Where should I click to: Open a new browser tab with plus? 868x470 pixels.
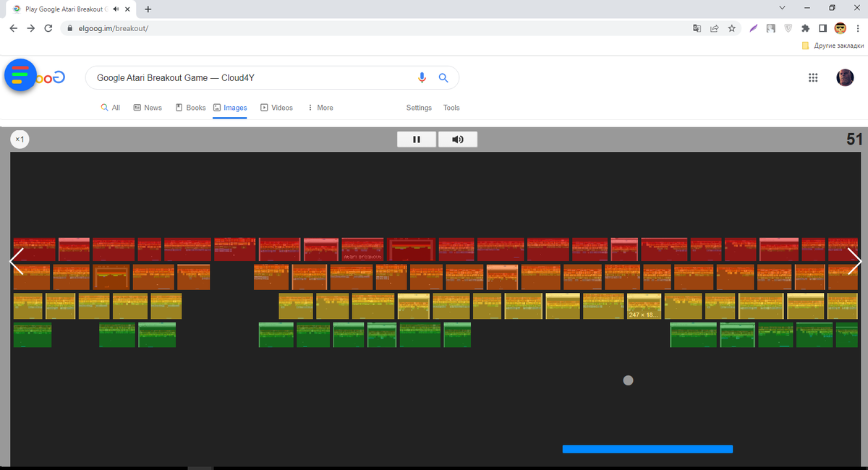pyautogui.click(x=148, y=9)
